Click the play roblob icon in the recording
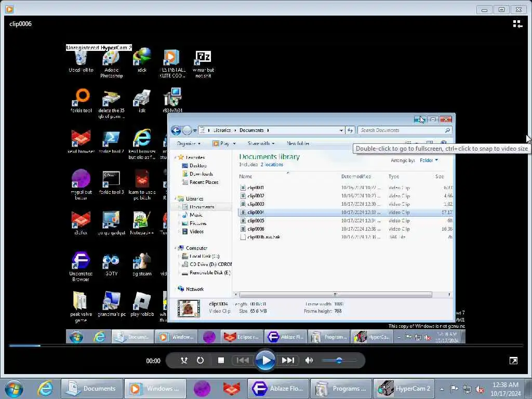This screenshot has height=399, width=532. point(142,304)
